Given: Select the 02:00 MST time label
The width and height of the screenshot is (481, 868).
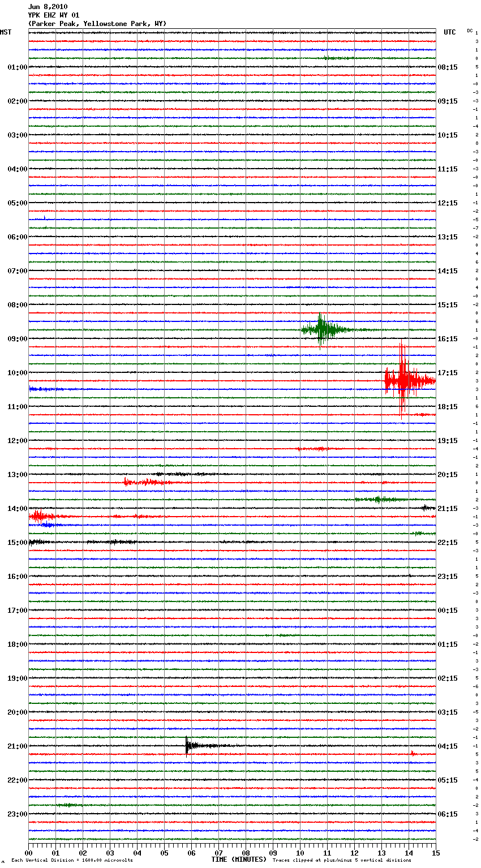Looking at the screenshot, I should point(18,101).
